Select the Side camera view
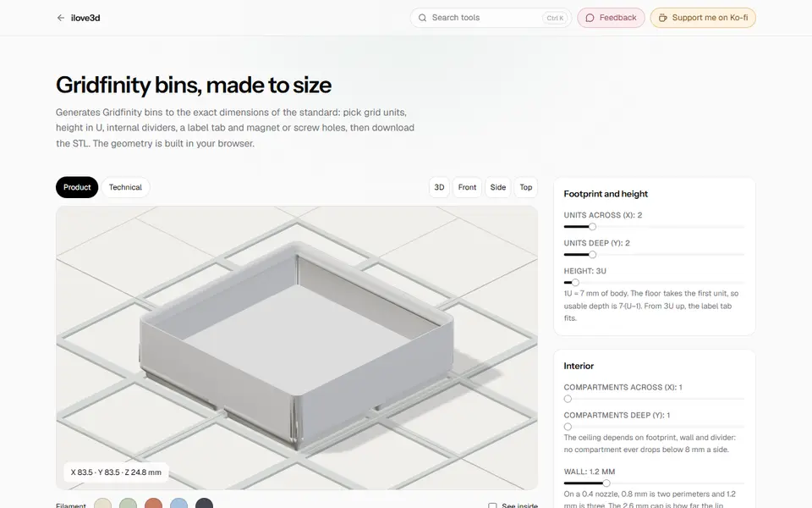 pos(498,187)
